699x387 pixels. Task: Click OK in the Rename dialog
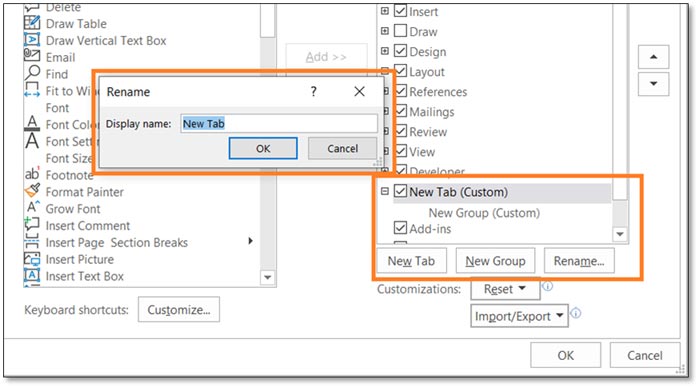(x=263, y=148)
